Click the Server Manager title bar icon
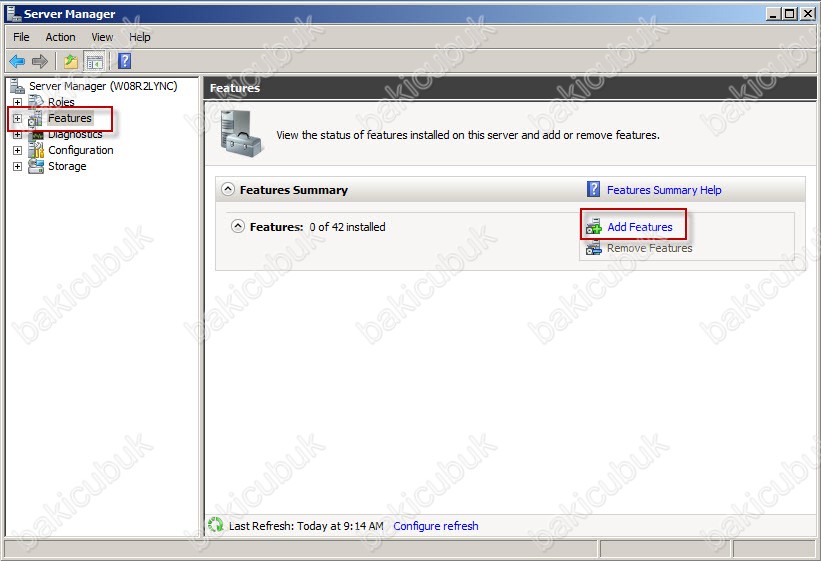 pyautogui.click(x=13, y=13)
